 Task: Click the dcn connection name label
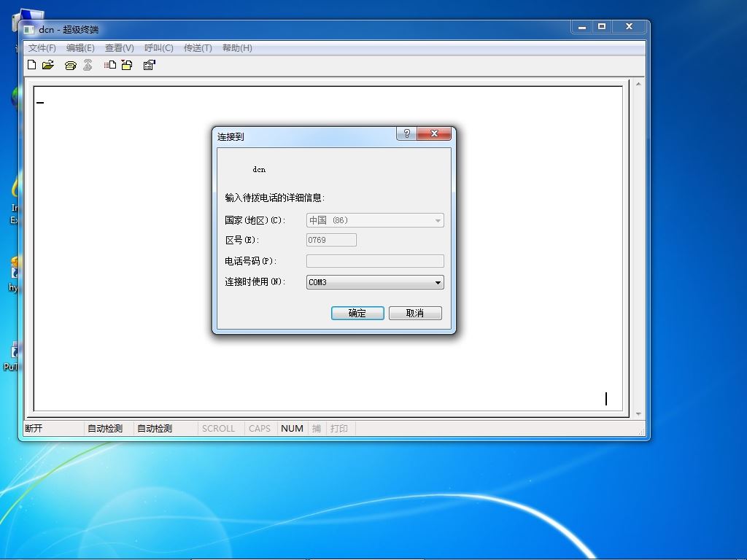tap(259, 169)
